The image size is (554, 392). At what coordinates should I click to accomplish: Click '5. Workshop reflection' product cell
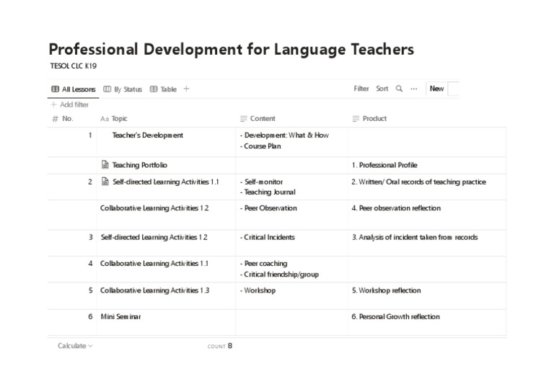(386, 290)
